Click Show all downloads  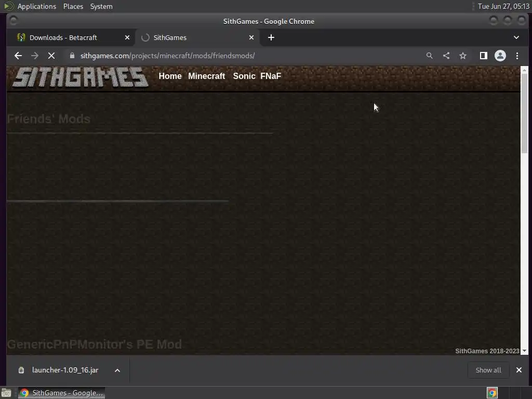point(488,370)
